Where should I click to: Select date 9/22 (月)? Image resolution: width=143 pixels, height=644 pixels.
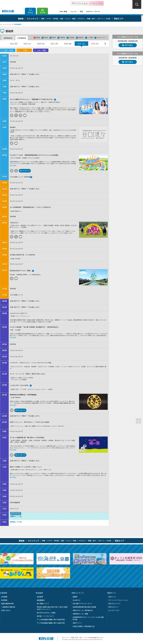[x=14, y=43]
